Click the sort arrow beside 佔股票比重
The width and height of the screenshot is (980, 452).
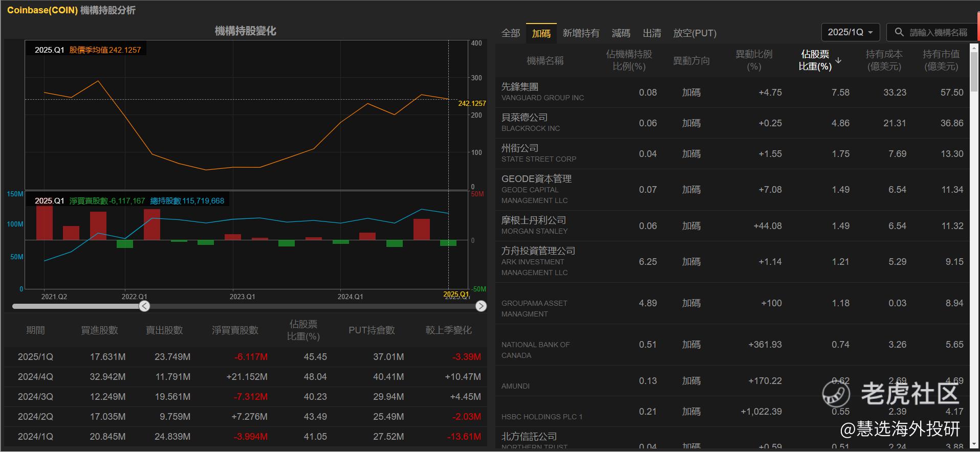(x=838, y=60)
